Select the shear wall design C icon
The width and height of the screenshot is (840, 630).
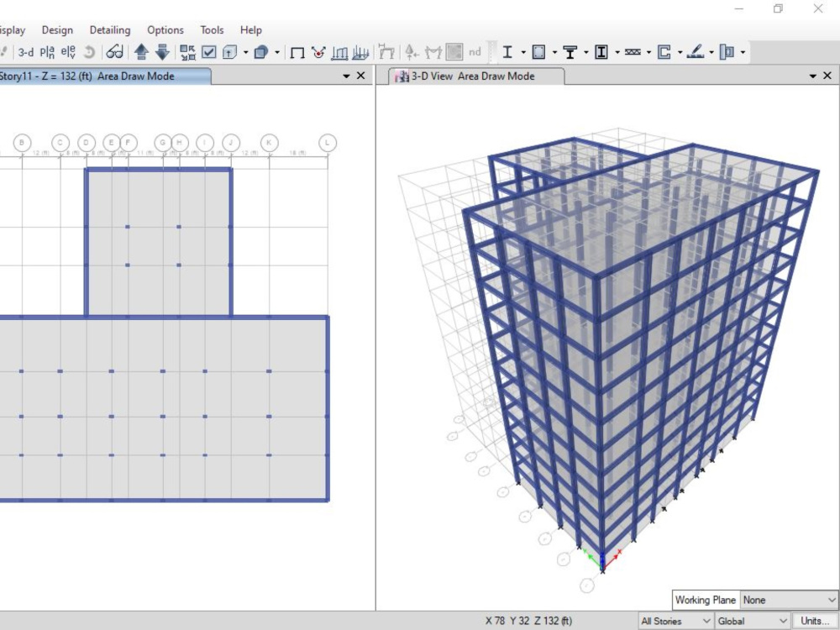point(664,52)
